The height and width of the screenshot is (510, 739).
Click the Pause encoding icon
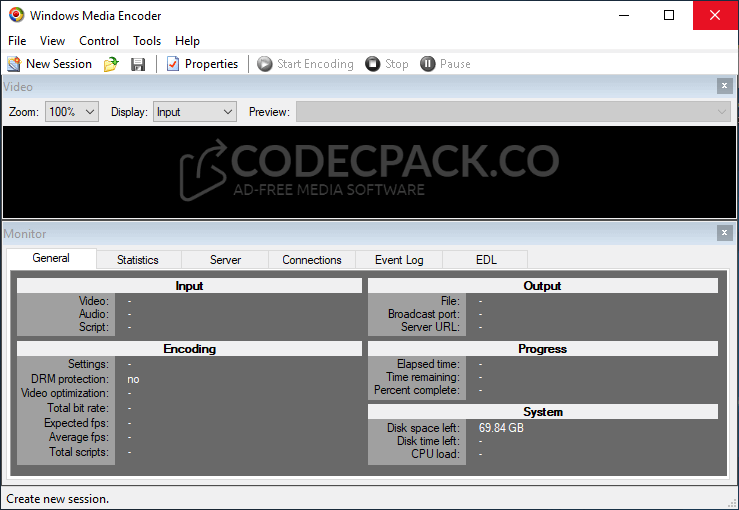[427, 64]
